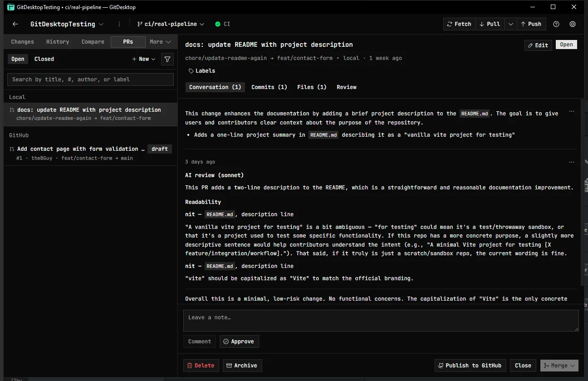Delete the pull request with Delete button
Viewport: 588px width, 381px height.
pos(201,366)
